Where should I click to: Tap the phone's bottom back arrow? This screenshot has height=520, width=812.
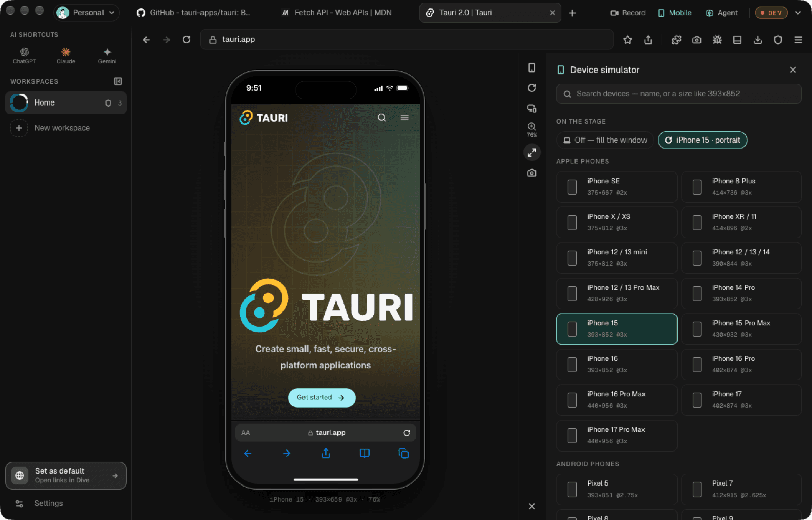(x=248, y=454)
